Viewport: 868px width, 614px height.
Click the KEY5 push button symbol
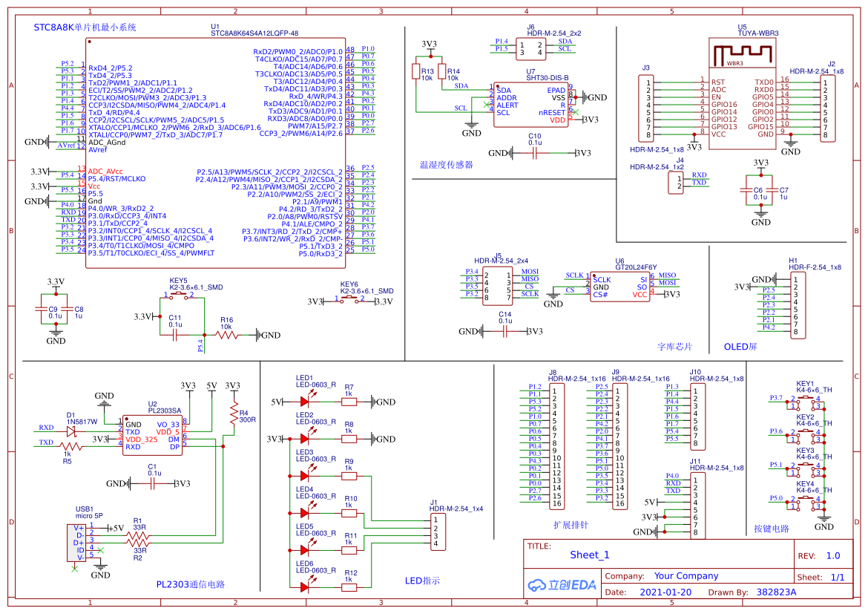click(x=179, y=295)
